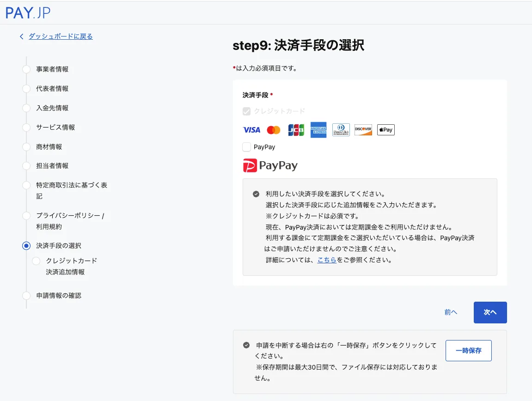Open the 事業者情報 step

(52, 69)
